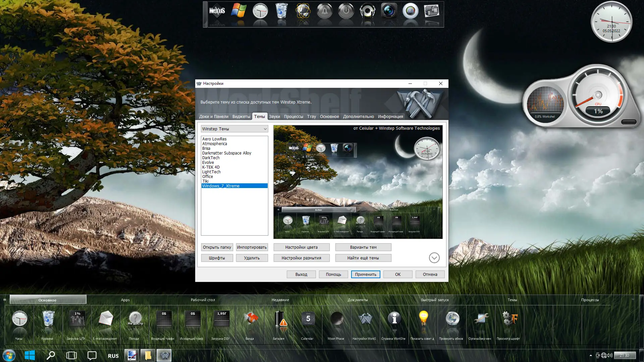Switch to the Виджеты tab
The image size is (644, 362).
(241, 117)
